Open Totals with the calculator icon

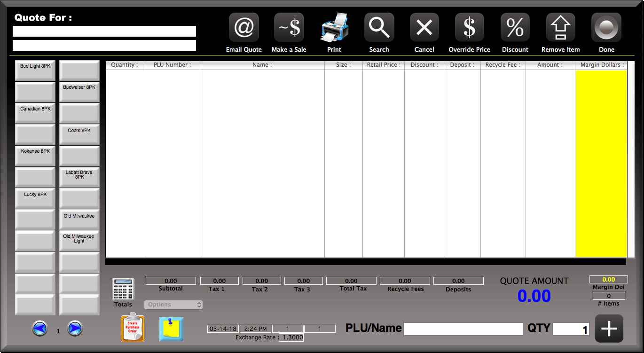pyautogui.click(x=123, y=289)
